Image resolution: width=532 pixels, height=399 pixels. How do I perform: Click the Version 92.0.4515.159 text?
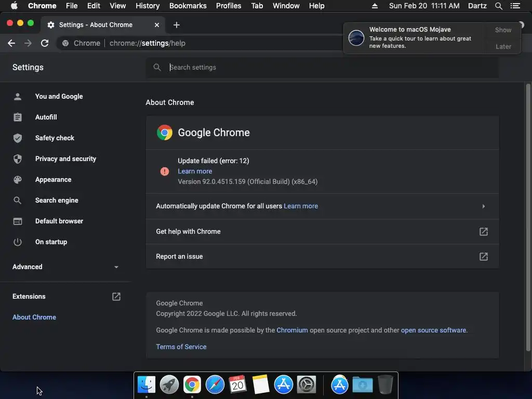[248, 182]
